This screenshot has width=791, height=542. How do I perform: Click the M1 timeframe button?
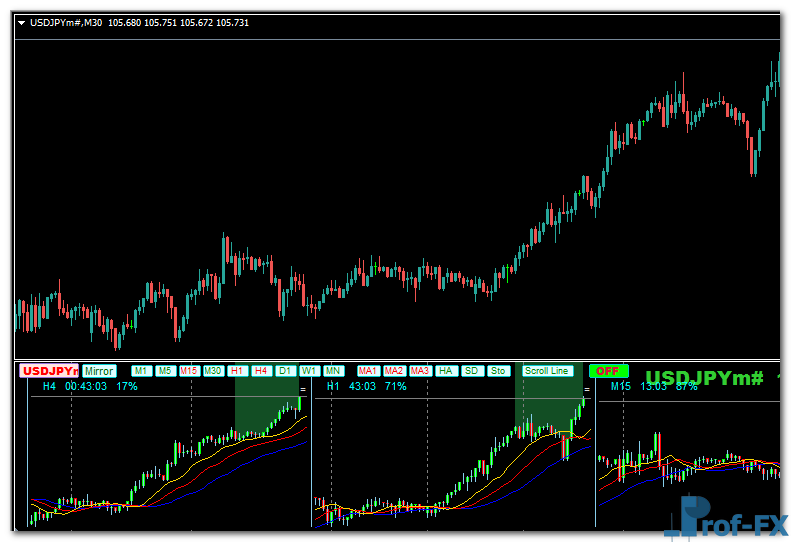tap(141, 371)
